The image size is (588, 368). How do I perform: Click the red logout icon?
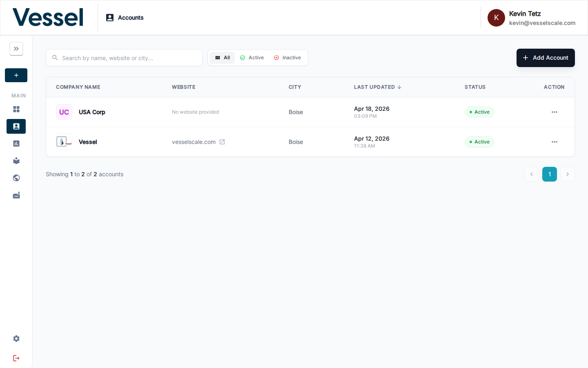point(16,358)
